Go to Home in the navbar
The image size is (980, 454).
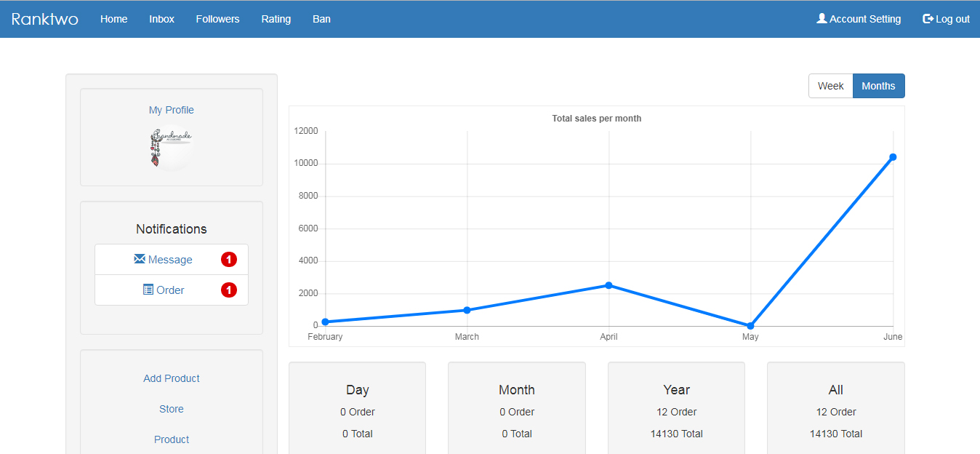pyautogui.click(x=113, y=19)
